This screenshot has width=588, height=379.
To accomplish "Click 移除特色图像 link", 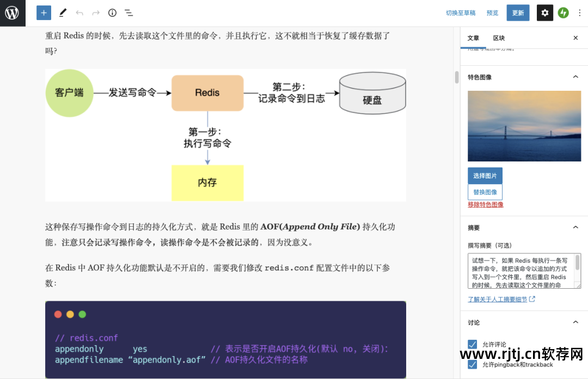I will (485, 204).
